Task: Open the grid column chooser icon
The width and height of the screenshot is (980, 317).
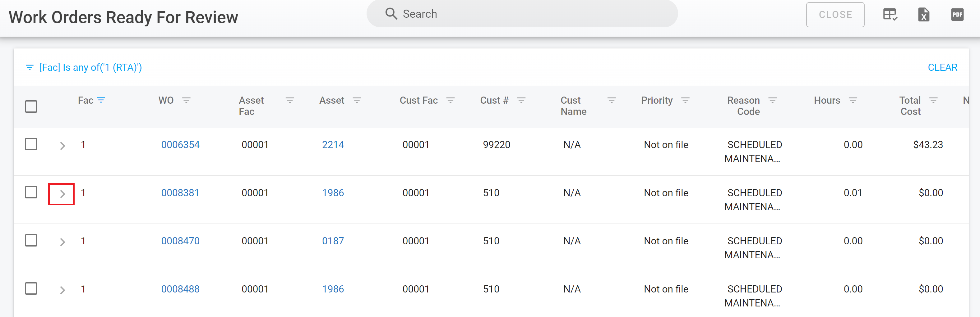Action: click(x=890, y=15)
